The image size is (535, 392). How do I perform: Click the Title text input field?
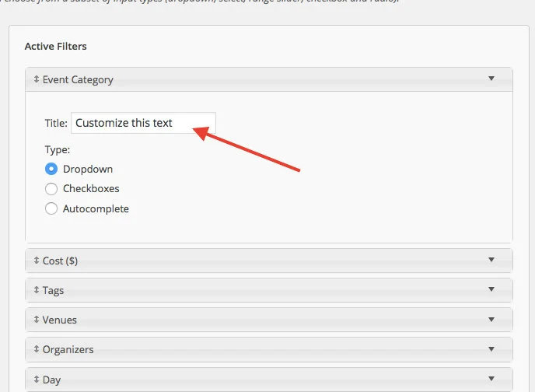click(142, 123)
